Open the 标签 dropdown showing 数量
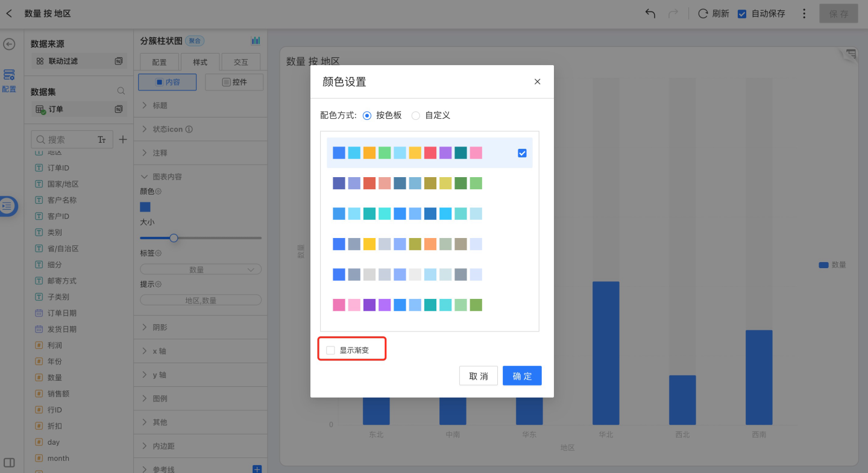868x473 pixels. (x=201, y=269)
